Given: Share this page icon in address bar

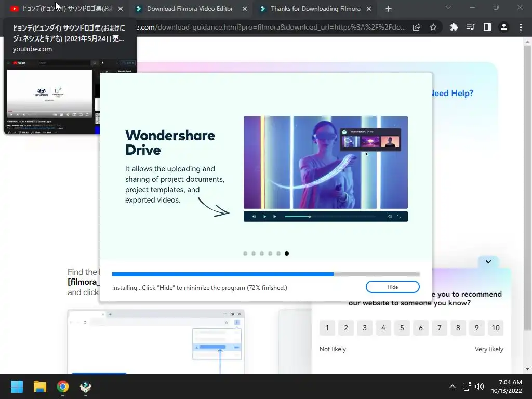Looking at the screenshot, I should 417,28.
